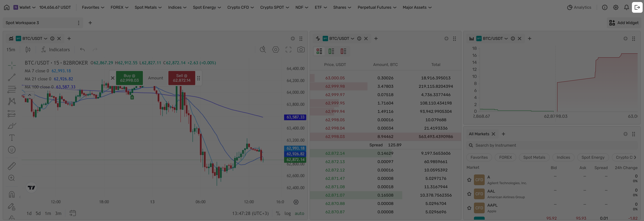644x221 pixels.
Task: Expand the Perpetual Futures menu
Action: (377, 7)
